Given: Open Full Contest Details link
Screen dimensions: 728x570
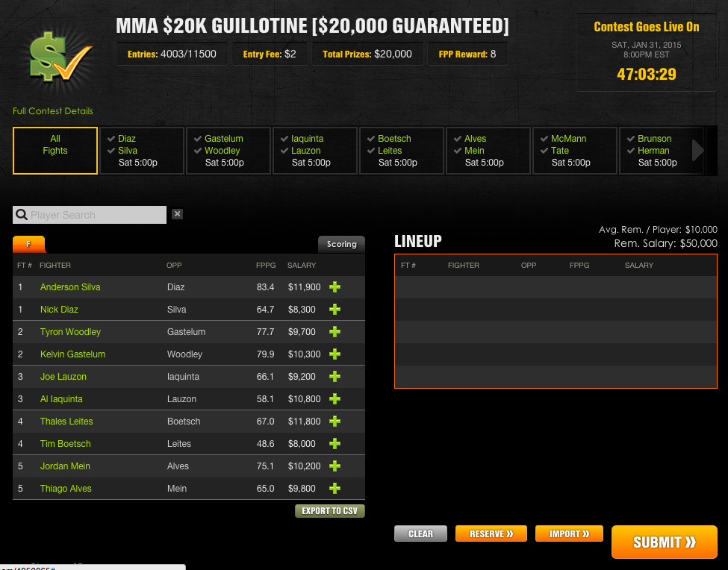Looking at the screenshot, I should [x=53, y=111].
